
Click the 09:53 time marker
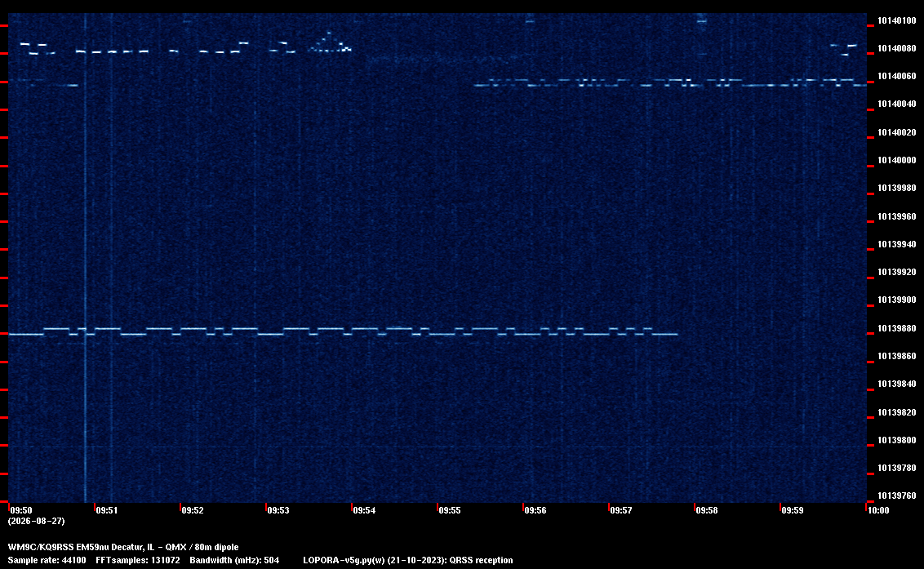coord(278,510)
